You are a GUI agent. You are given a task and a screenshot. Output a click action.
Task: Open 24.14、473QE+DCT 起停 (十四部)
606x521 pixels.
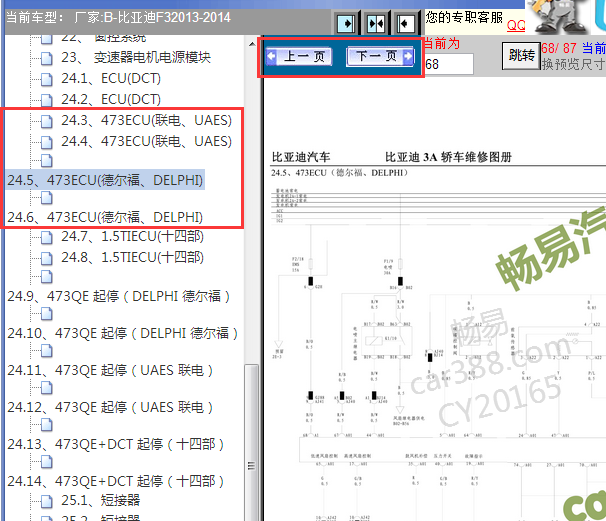(116, 482)
